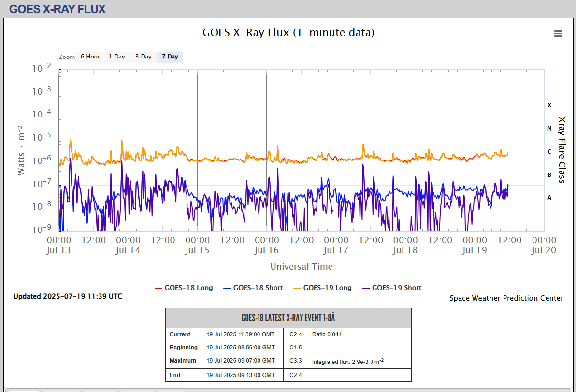
Task: Click the Watts · m⁻² y-axis title
Action: coord(21,150)
